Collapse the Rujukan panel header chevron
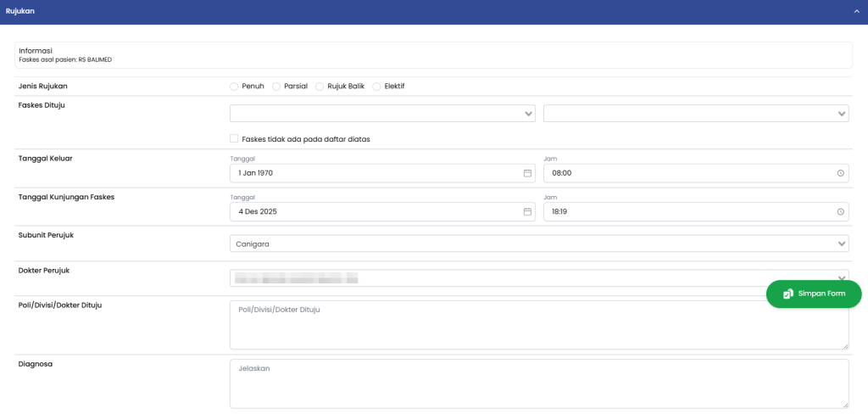This screenshot has width=868, height=414. pyautogui.click(x=856, y=12)
